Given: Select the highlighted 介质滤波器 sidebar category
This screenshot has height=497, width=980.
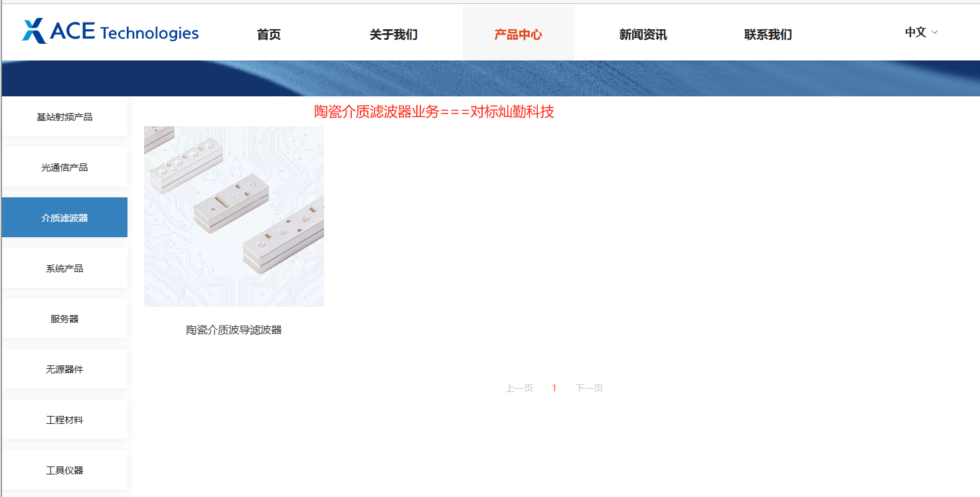Looking at the screenshot, I should click(x=64, y=218).
